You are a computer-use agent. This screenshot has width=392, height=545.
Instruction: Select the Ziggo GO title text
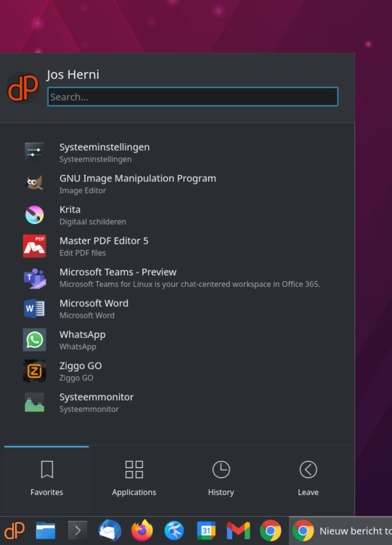tap(81, 366)
